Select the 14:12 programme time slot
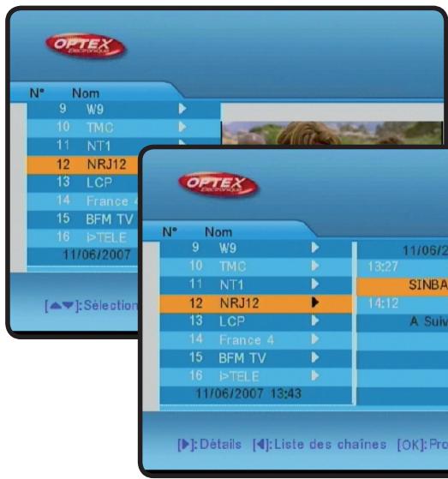 click(383, 303)
